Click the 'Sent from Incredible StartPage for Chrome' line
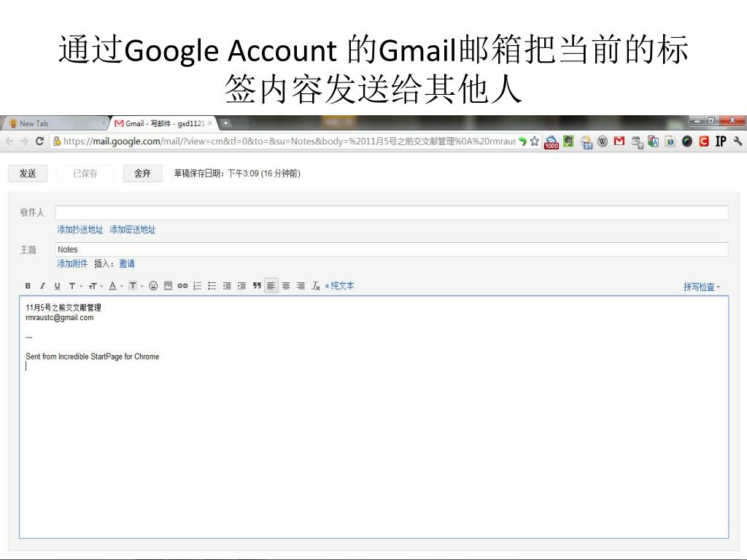The width and height of the screenshot is (747, 560). 93,356
